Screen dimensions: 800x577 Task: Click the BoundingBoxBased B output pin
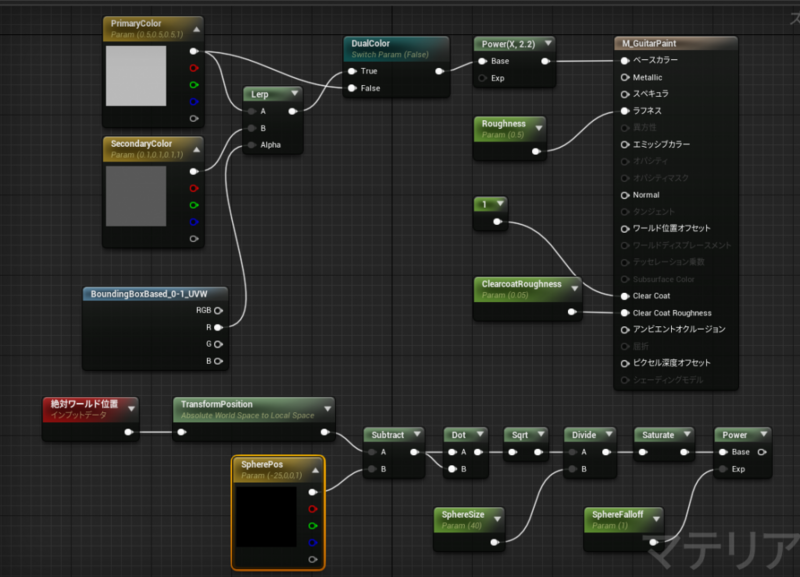coord(218,361)
